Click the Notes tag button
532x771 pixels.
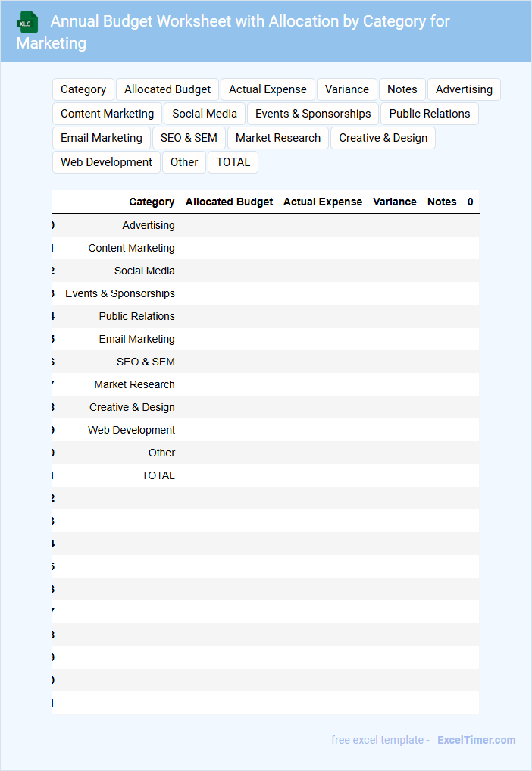click(402, 89)
